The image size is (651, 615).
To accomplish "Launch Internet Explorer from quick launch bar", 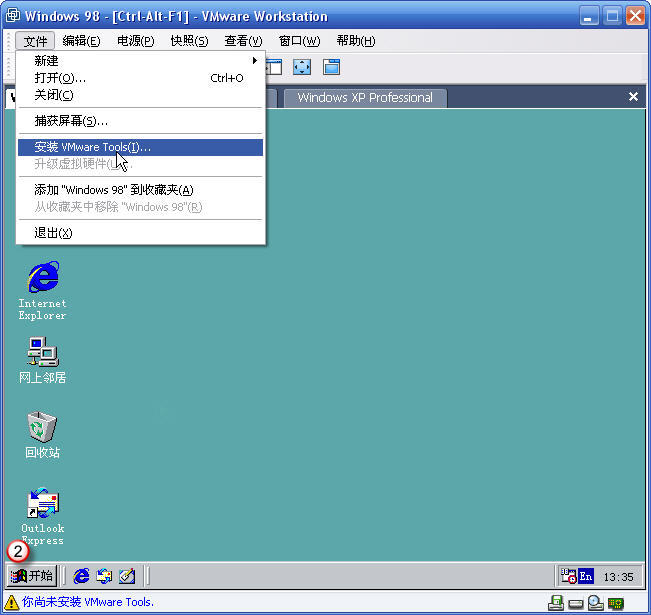I will (x=81, y=576).
